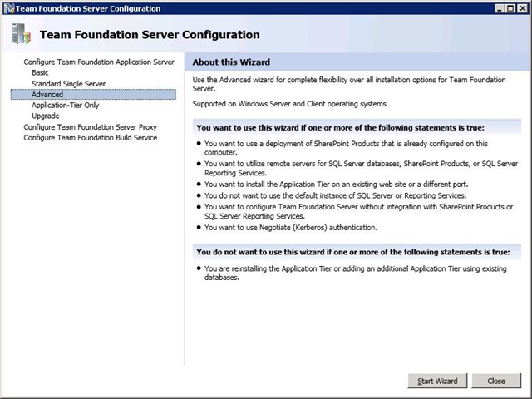
Task: Click the About this Wizard heading
Action: [x=231, y=62]
